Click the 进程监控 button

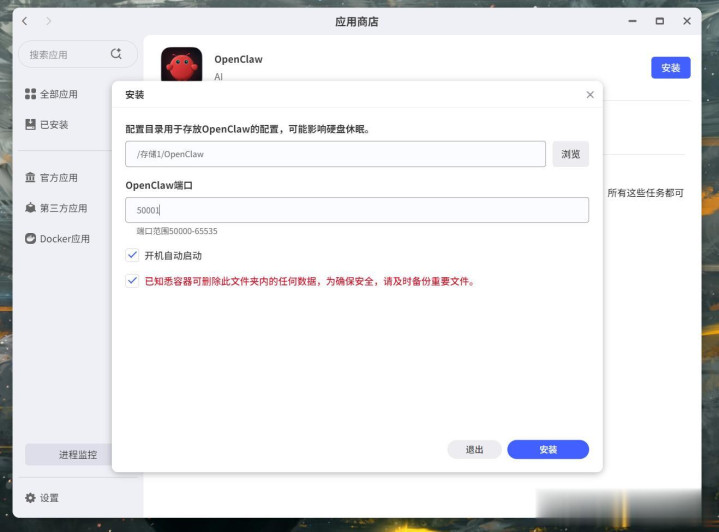point(78,454)
